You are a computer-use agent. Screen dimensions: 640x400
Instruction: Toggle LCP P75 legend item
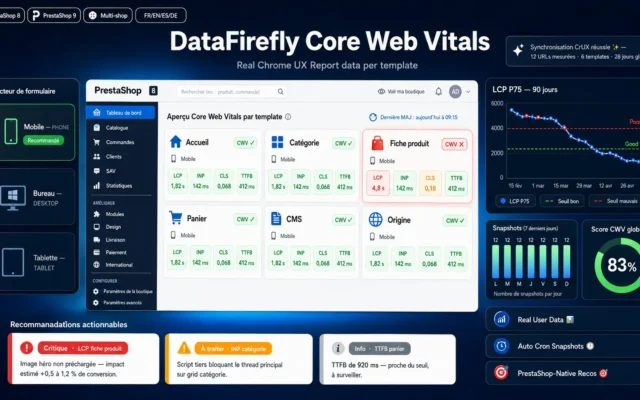coord(515,201)
